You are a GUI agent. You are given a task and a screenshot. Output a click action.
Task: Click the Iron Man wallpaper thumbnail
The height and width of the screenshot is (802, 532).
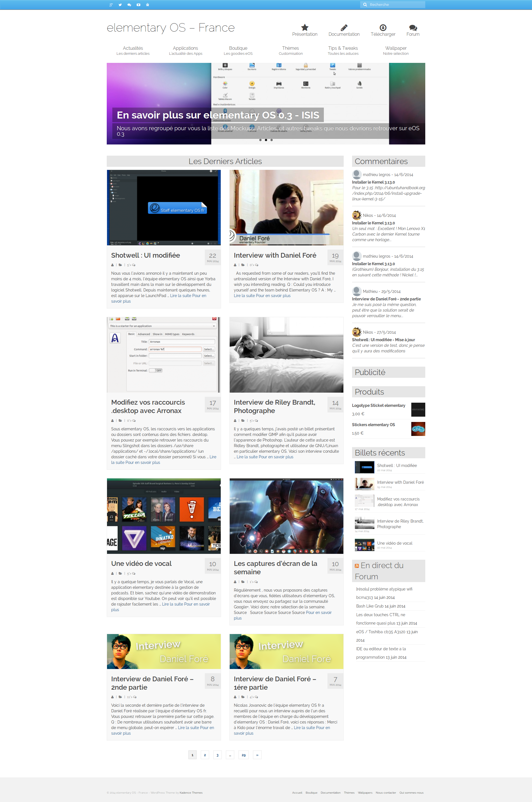click(x=286, y=516)
